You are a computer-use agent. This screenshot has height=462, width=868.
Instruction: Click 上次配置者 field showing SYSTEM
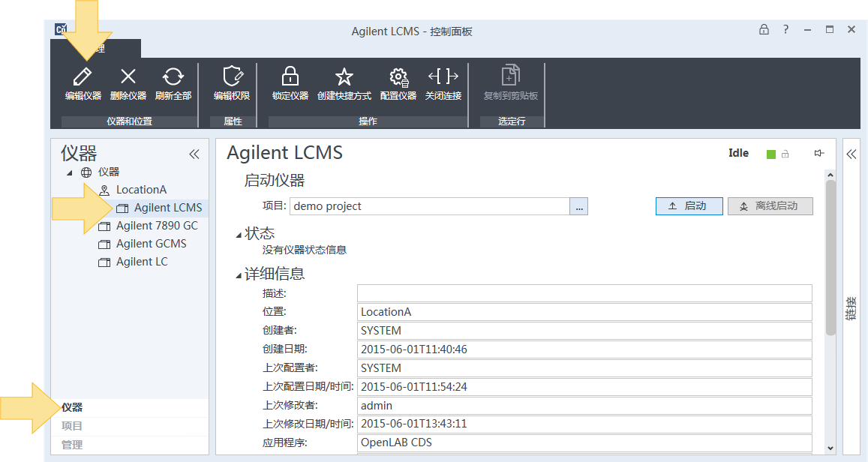coord(584,368)
